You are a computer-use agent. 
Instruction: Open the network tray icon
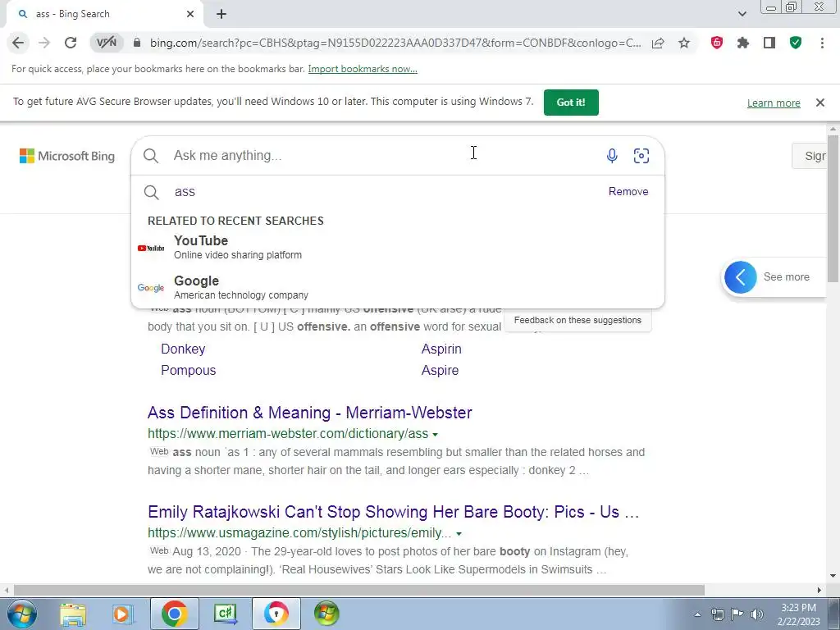click(x=717, y=614)
